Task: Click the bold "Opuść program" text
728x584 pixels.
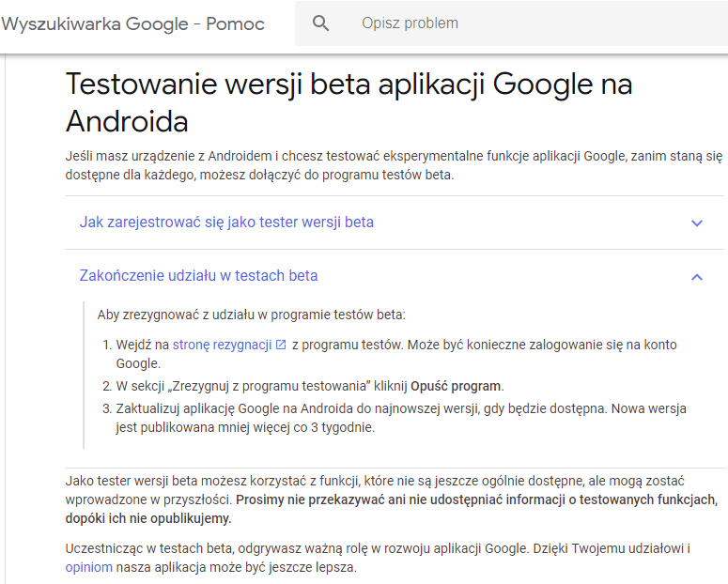Action: (x=457, y=386)
